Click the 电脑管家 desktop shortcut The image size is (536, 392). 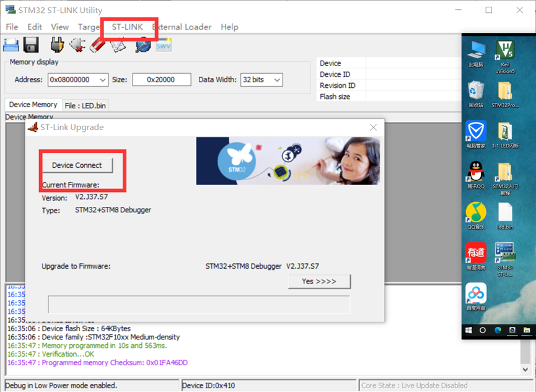[x=476, y=134]
